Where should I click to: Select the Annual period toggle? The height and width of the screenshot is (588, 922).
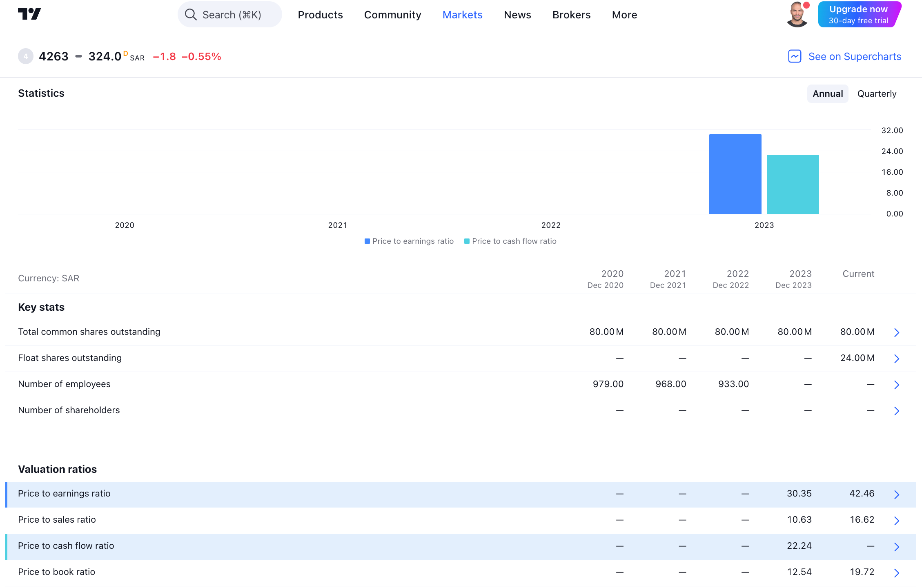click(x=827, y=94)
